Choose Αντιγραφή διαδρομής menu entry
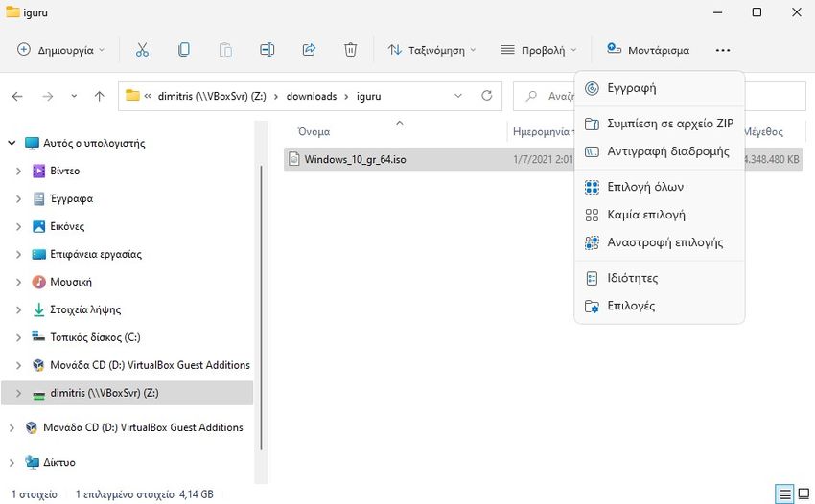The height and width of the screenshot is (504, 815). (x=659, y=151)
